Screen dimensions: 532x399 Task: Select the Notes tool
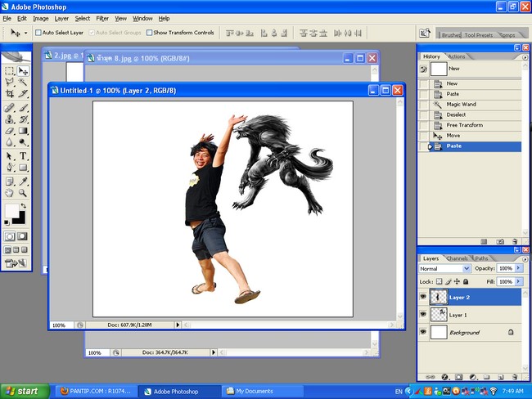(x=10, y=182)
